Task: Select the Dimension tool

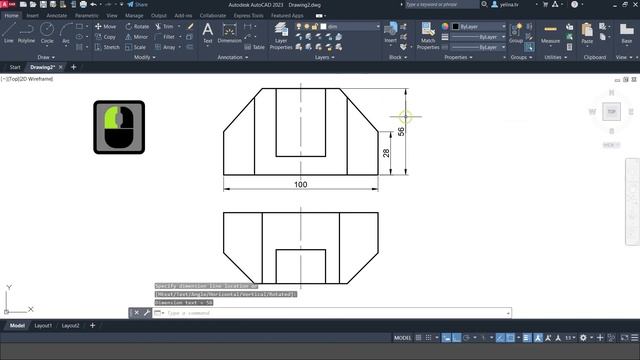Action: point(229,33)
